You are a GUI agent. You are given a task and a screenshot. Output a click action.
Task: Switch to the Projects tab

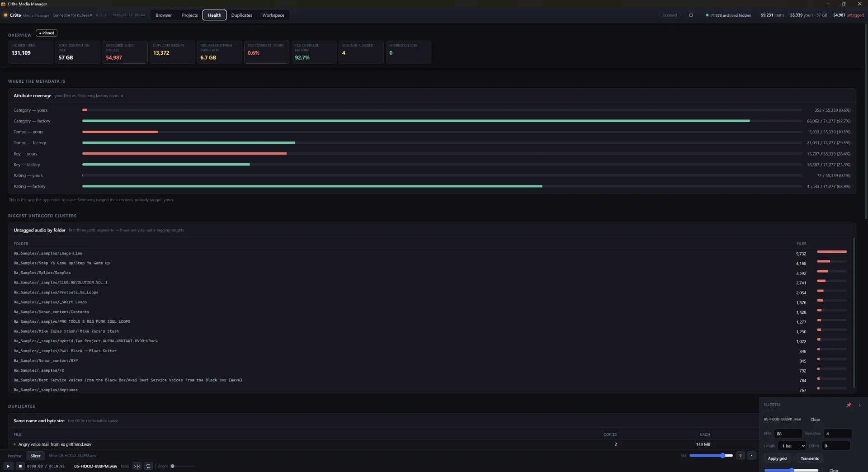coord(190,15)
